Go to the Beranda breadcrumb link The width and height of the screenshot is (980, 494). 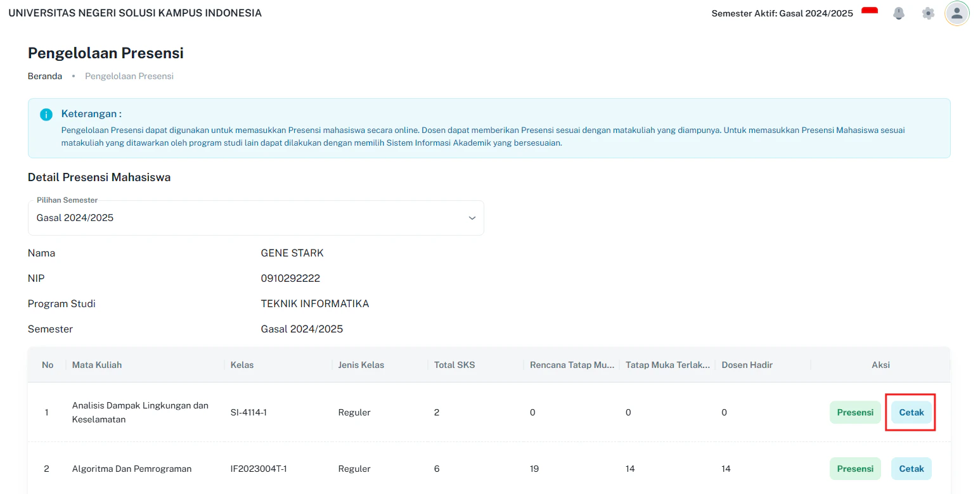45,76
